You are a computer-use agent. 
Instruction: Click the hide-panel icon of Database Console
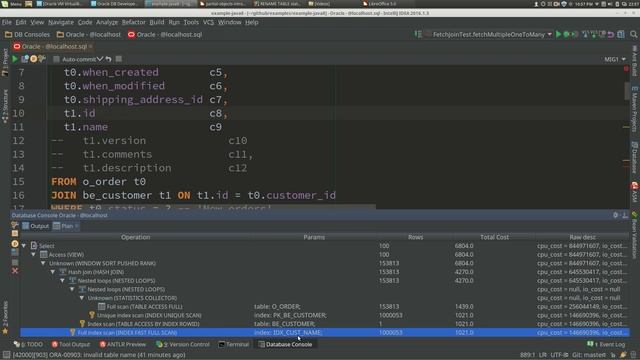coord(625,215)
